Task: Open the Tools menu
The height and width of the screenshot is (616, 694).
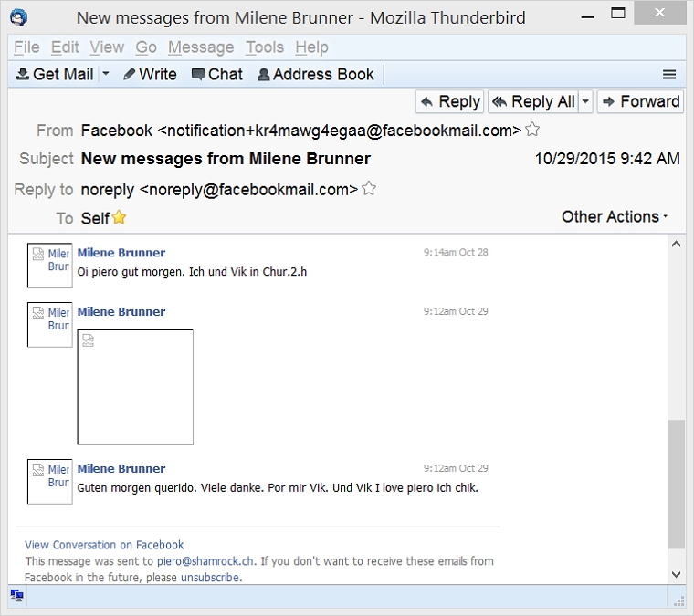Action: 265,47
